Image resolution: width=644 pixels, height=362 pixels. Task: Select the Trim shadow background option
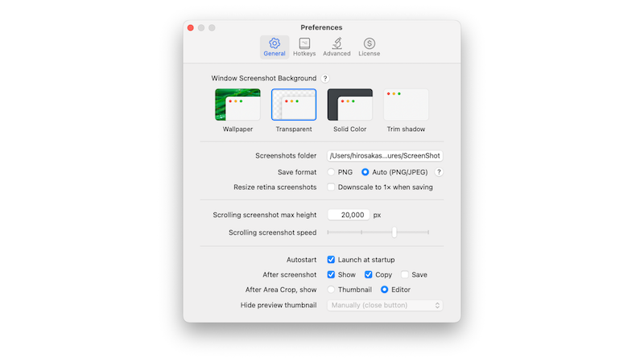tap(406, 105)
